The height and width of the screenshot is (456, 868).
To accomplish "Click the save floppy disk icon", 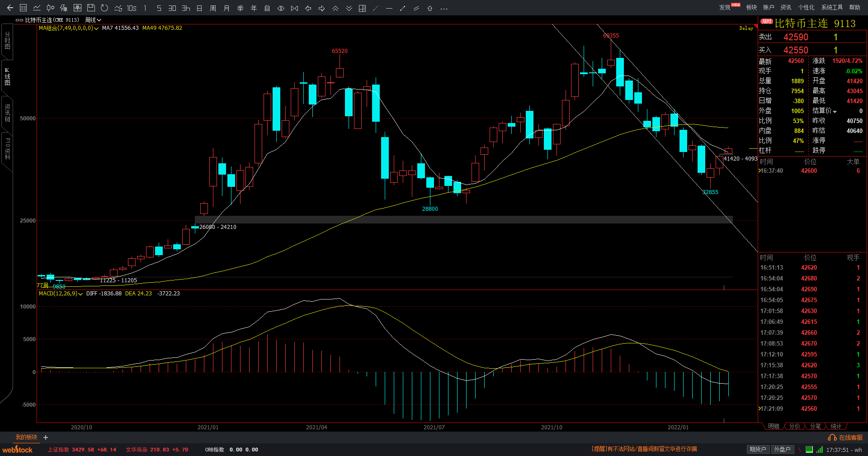I will [91, 8].
